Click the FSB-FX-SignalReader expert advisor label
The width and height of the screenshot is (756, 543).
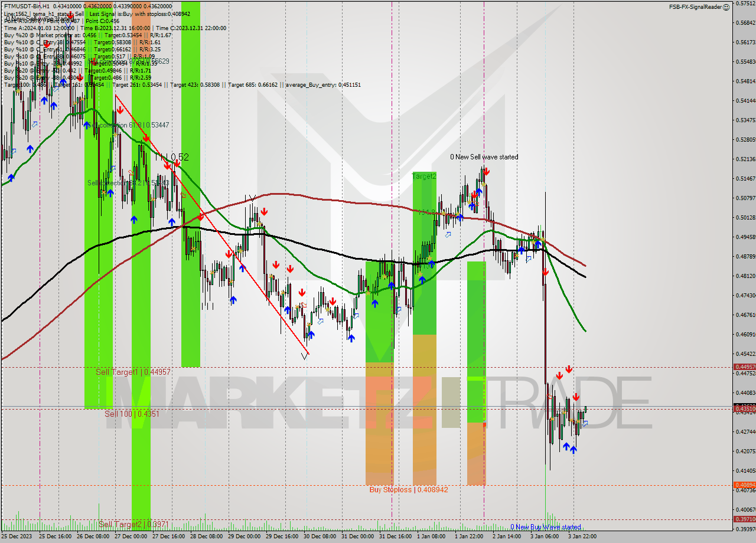coord(695,6)
